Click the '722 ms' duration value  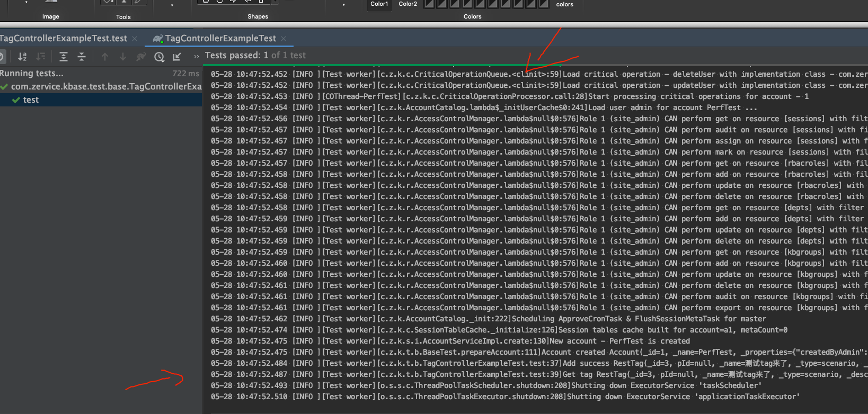tap(186, 74)
